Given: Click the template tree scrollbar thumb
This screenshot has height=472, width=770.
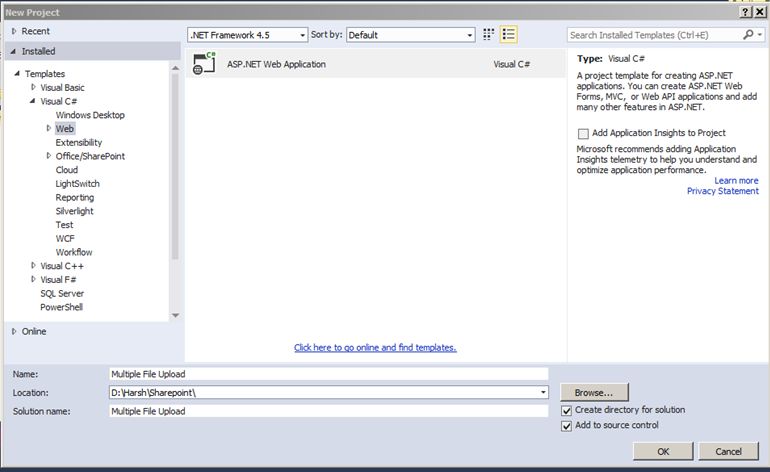Looking at the screenshot, I should [175, 167].
